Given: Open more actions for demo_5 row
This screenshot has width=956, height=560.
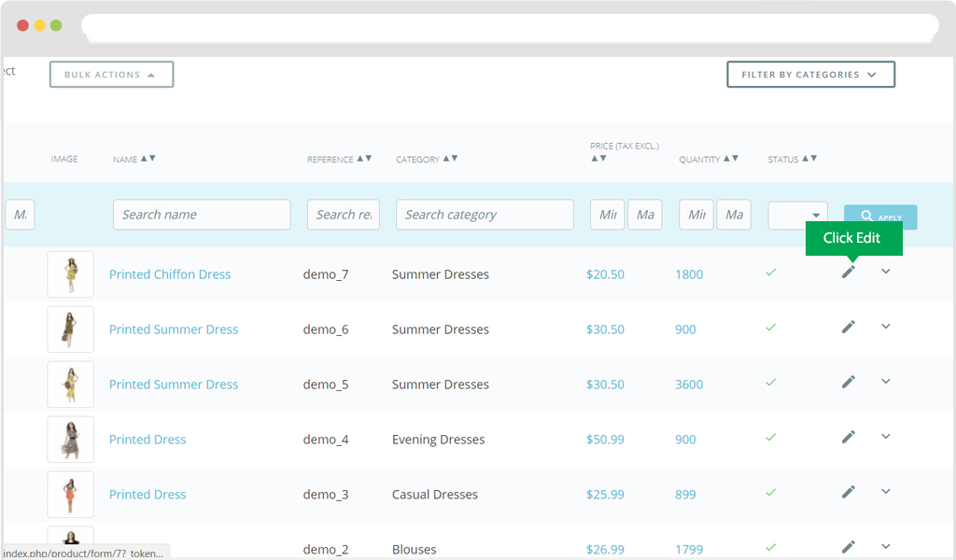Looking at the screenshot, I should tap(886, 381).
